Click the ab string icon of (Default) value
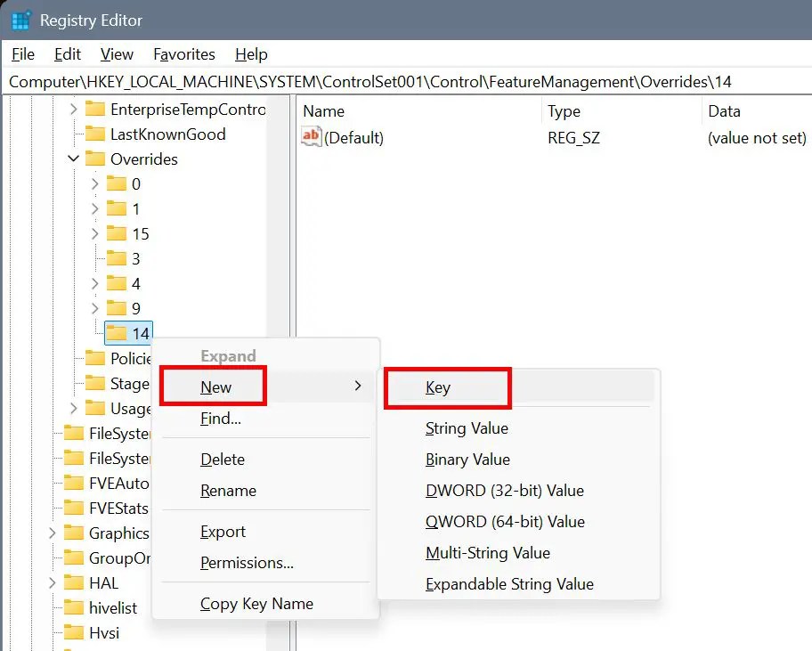The width and height of the screenshot is (812, 651). pos(312,137)
